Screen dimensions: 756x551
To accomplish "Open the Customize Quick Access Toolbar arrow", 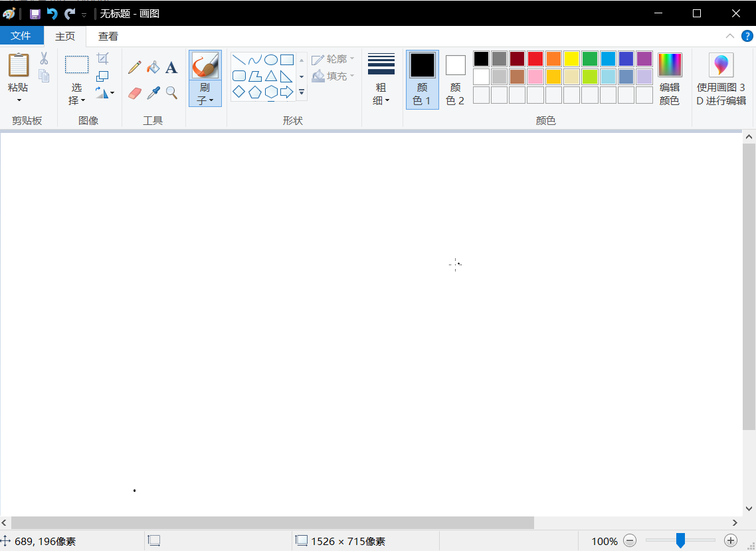I will coord(84,15).
